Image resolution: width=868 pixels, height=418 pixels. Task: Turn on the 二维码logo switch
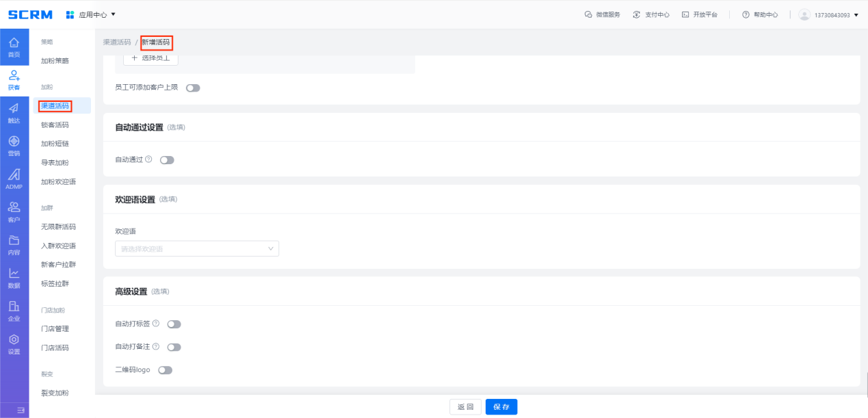point(165,370)
